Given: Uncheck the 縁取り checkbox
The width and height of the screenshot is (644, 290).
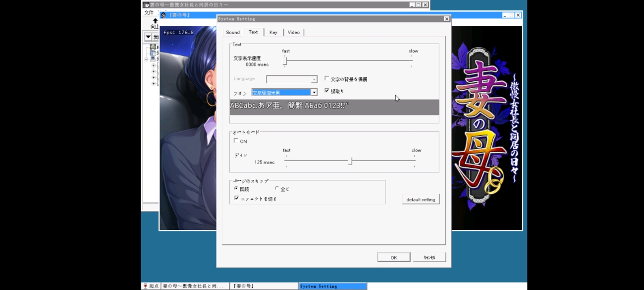Looking at the screenshot, I should click(x=326, y=90).
